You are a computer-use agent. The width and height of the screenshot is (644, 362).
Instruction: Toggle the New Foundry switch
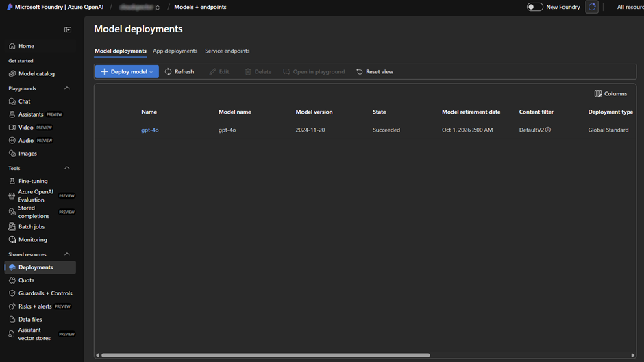point(534,7)
